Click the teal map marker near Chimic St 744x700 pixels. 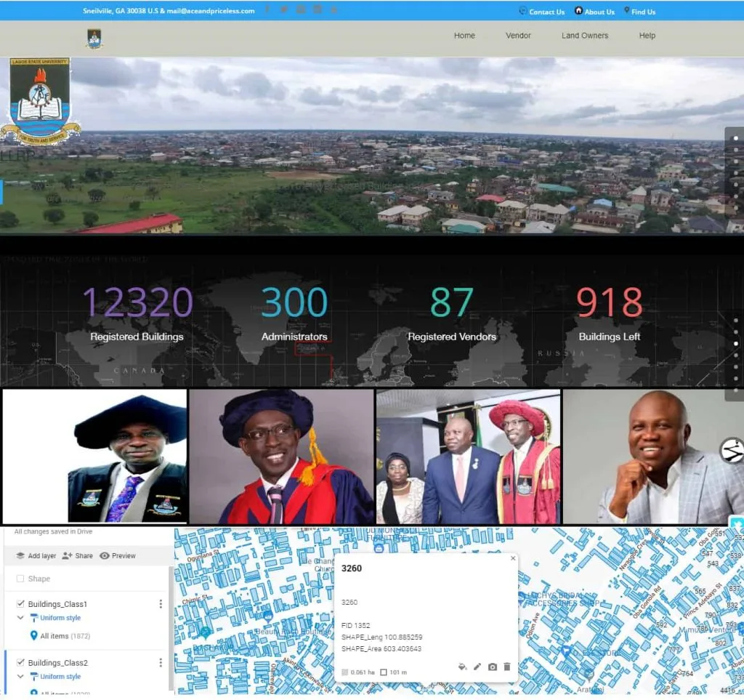coord(206,632)
